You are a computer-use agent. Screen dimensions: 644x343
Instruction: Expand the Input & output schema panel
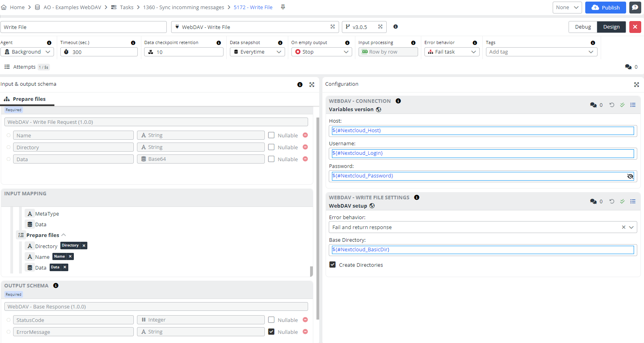tap(312, 85)
